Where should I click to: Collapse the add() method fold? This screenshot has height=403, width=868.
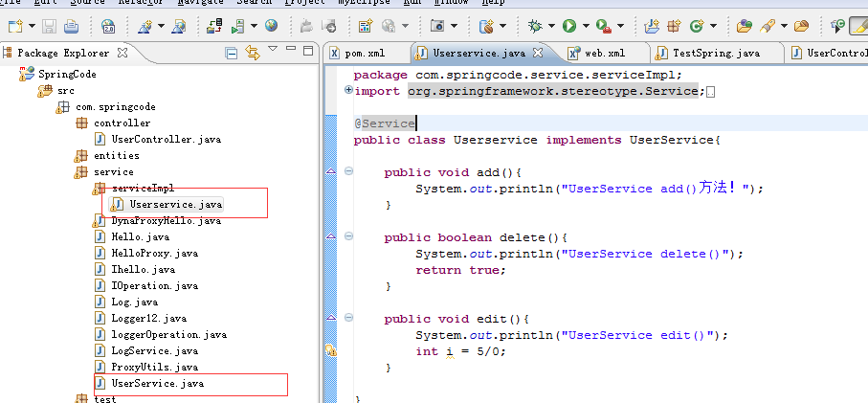click(x=348, y=171)
